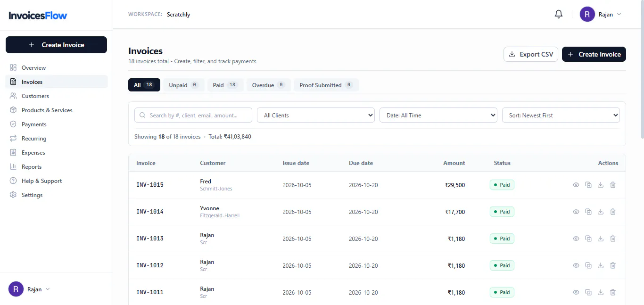Image resolution: width=644 pixels, height=305 pixels.
Task: Delete invoice INV-1012
Action: point(613,265)
